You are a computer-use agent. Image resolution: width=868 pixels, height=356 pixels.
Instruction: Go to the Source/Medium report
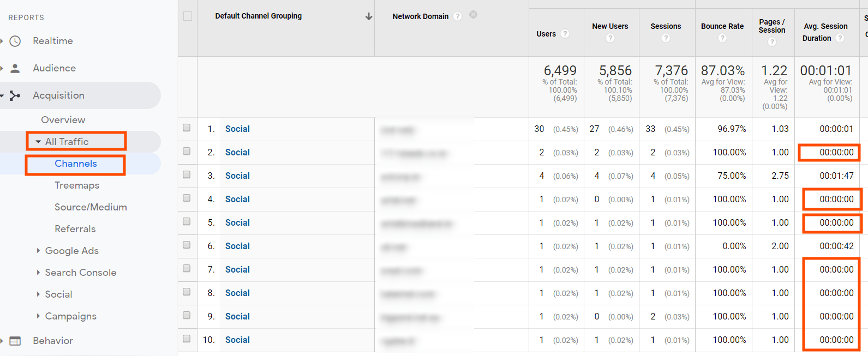click(91, 207)
